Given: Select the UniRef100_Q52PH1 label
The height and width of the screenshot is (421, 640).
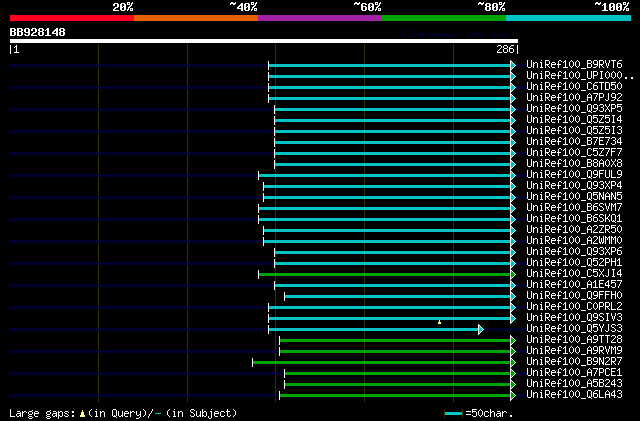Looking at the screenshot, I should pos(574,263).
